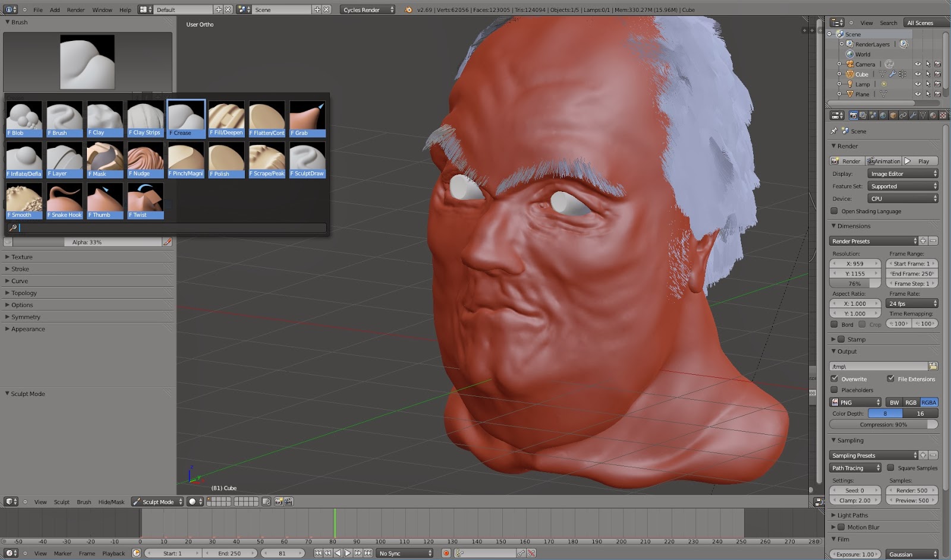Viewport: 951px width, 560px height.
Task: Expand the Texture panel
Action: (22, 257)
